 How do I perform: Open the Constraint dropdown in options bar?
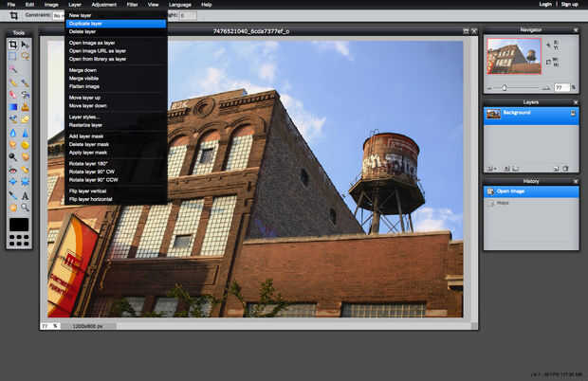pos(58,16)
